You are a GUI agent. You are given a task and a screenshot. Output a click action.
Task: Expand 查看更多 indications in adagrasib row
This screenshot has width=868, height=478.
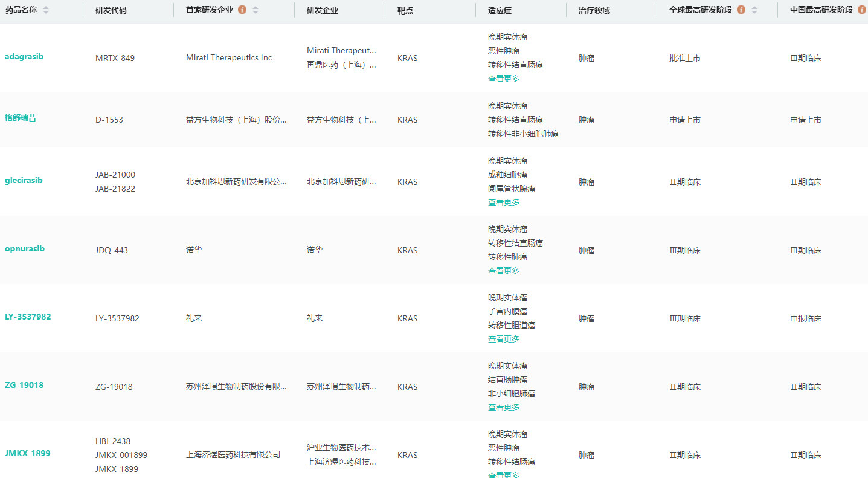tap(504, 79)
